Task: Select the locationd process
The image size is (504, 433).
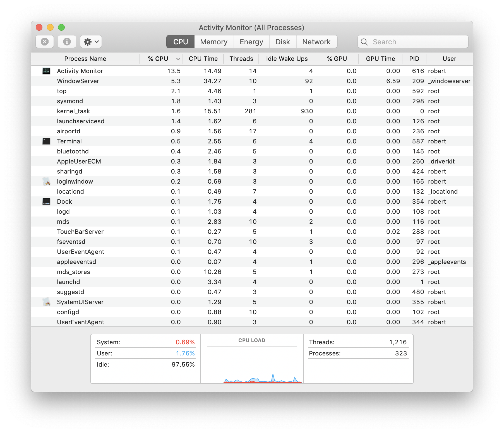Action: (x=252, y=191)
